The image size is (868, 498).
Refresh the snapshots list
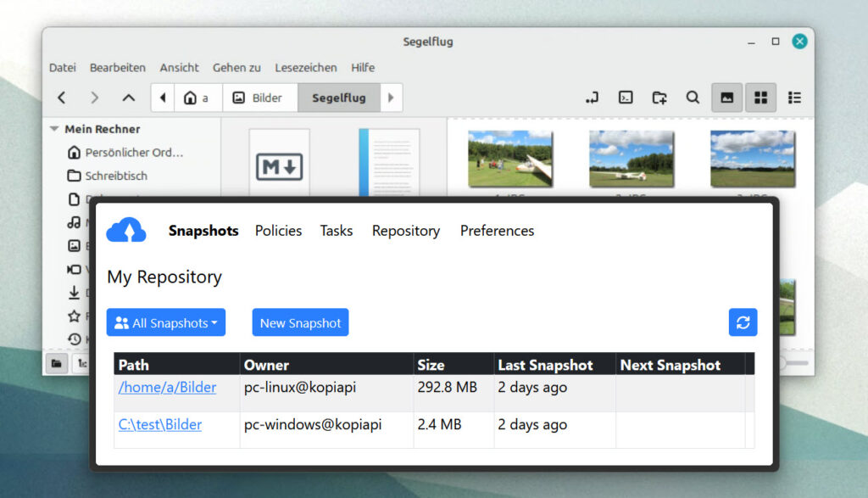point(743,322)
